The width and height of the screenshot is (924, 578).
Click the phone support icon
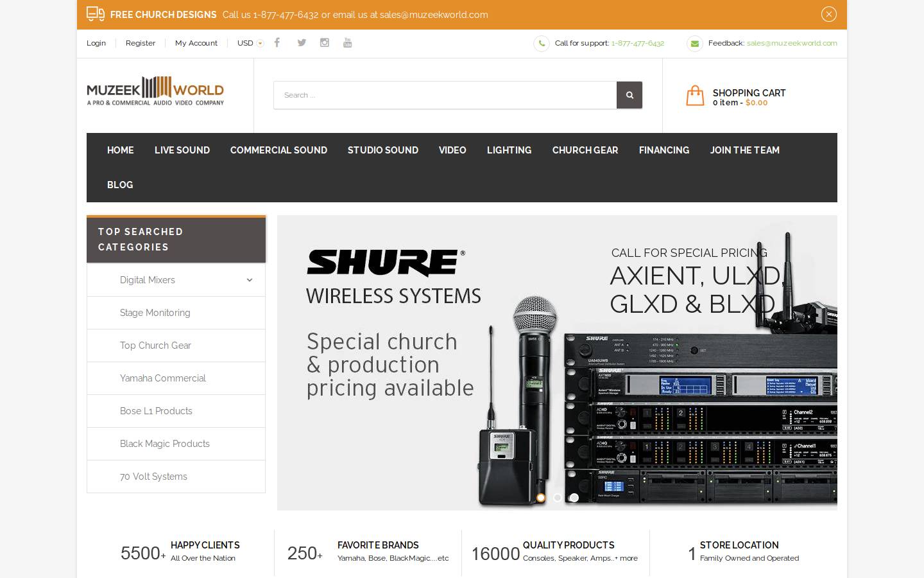[542, 43]
